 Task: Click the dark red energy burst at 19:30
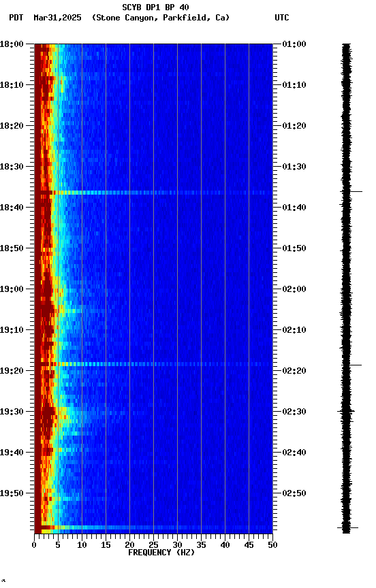coord(48,412)
